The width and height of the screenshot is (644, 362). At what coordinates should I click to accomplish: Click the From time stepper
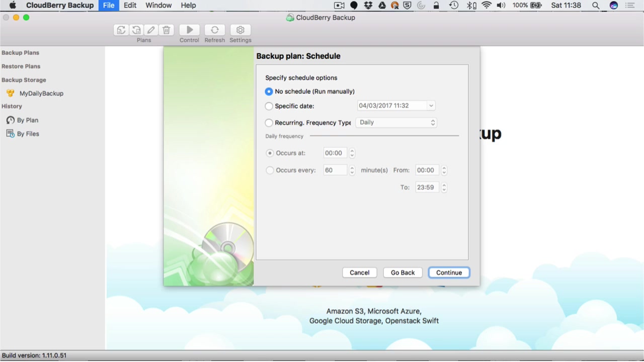pyautogui.click(x=444, y=170)
